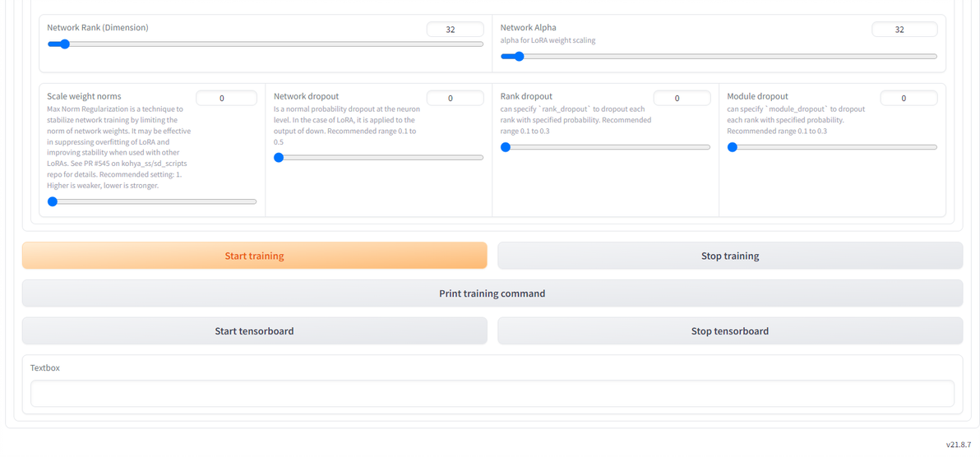The image size is (980, 457).
Task: Click the Stop tensorboard button
Action: pyautogui.click(x=729, y=331)
